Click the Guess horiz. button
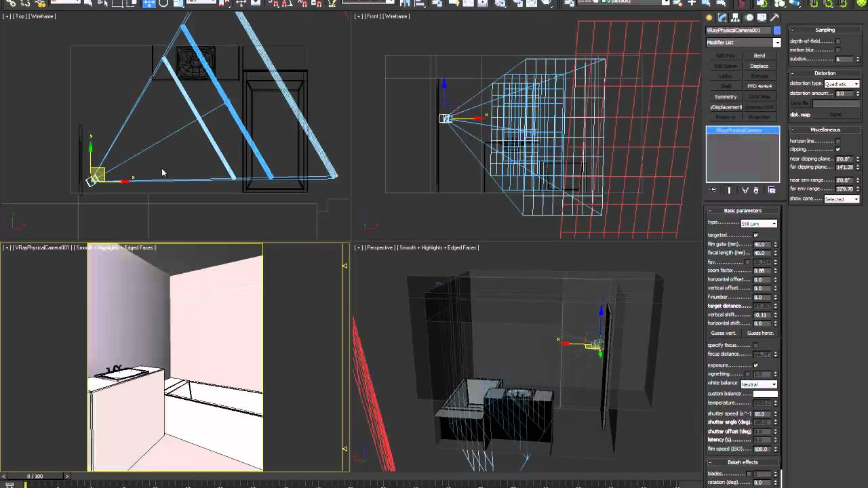 click(x=760, y=333)
